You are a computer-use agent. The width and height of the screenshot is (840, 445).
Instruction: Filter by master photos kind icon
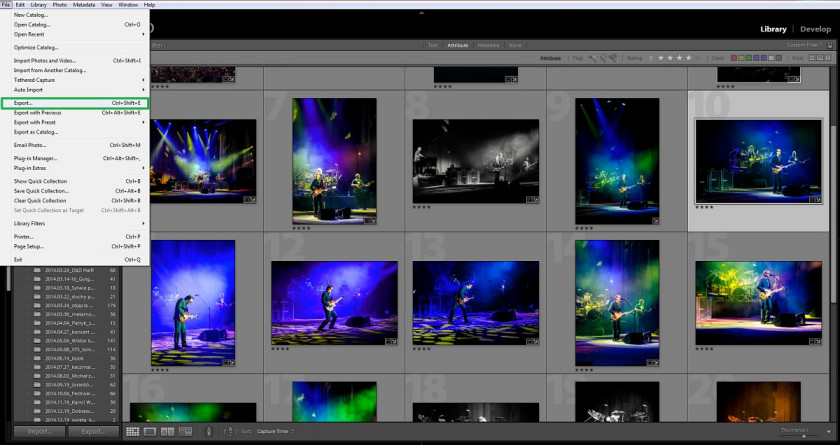tap(812, 58)
